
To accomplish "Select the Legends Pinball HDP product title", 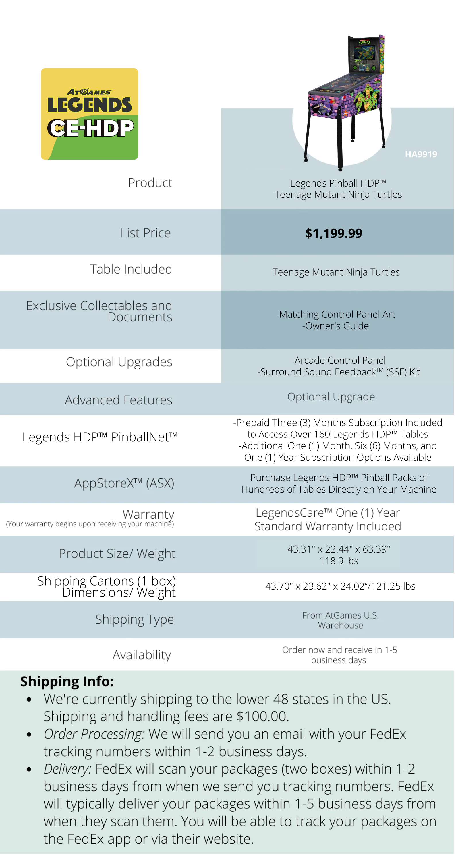I will point(338,189).
